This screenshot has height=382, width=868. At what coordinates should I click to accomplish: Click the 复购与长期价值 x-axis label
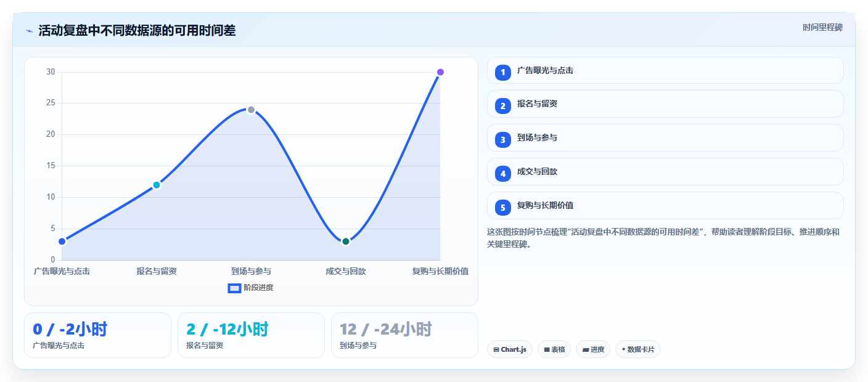pyautogui.click(x=440, y=271)
